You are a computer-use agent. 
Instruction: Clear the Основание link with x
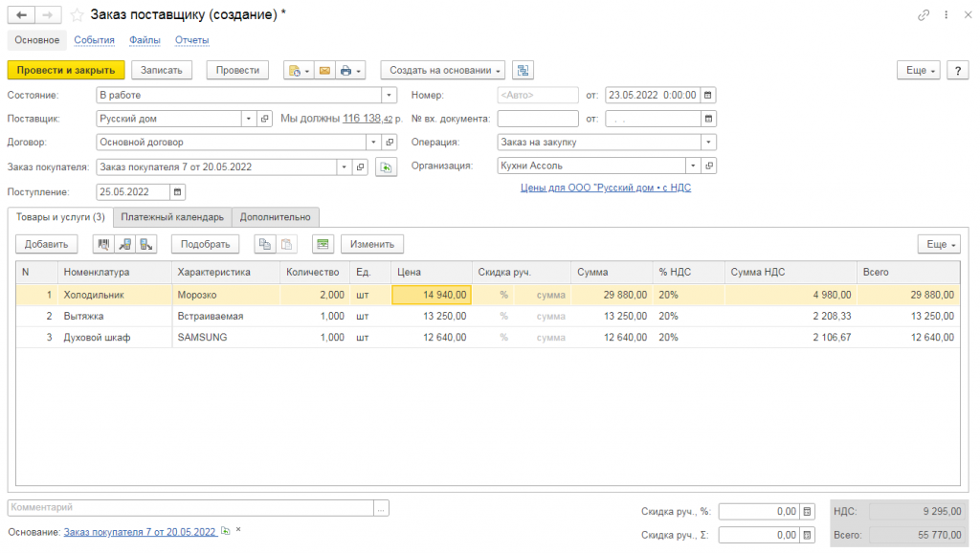[x=238, y=530]
